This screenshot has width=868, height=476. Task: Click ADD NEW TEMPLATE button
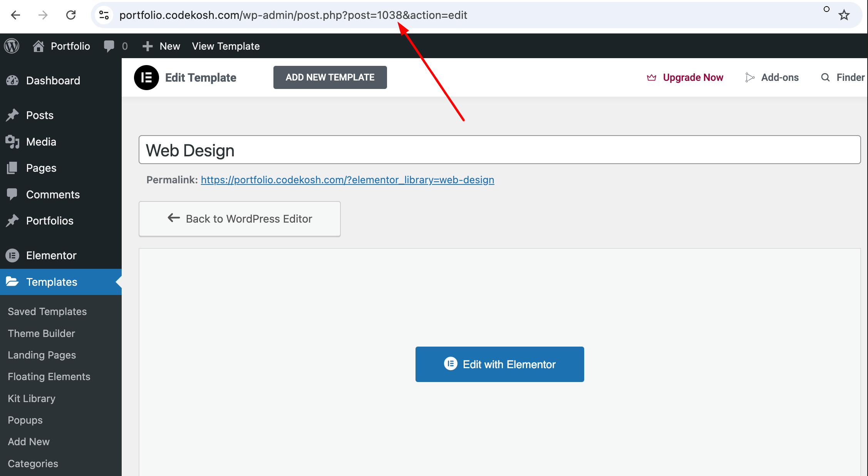330,77
